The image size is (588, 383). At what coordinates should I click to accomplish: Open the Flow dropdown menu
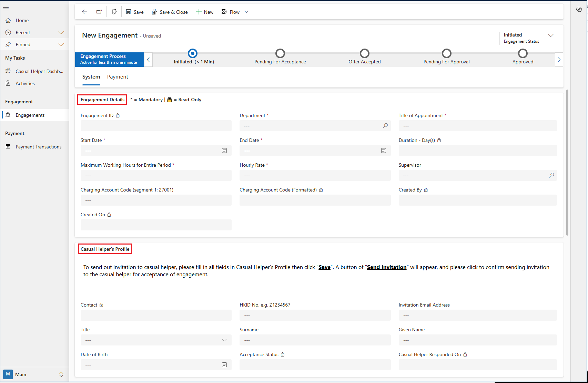246,12
